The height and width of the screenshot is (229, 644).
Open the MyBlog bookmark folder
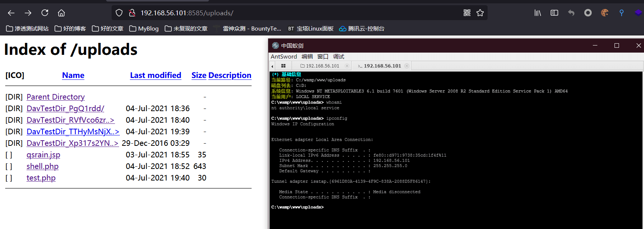(144, 29)
